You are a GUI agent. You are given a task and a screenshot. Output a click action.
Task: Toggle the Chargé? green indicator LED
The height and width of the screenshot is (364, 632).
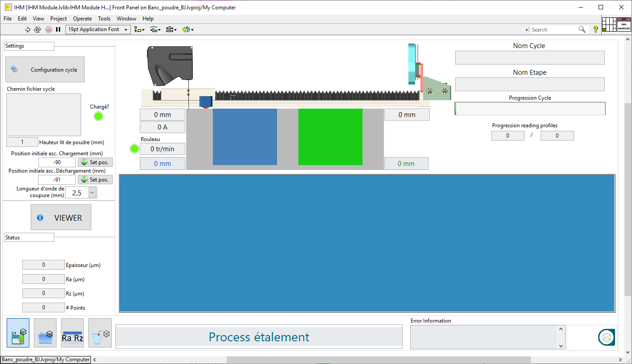(x=98, y=116)
